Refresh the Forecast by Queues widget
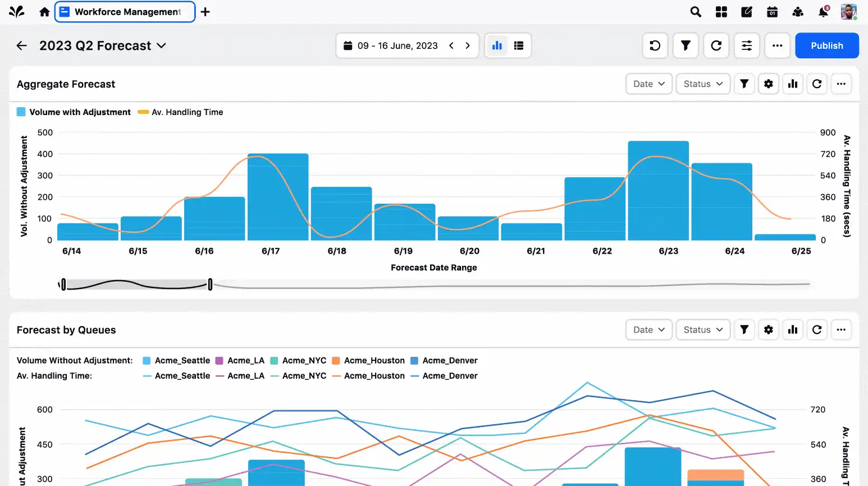 click(817, 330)
